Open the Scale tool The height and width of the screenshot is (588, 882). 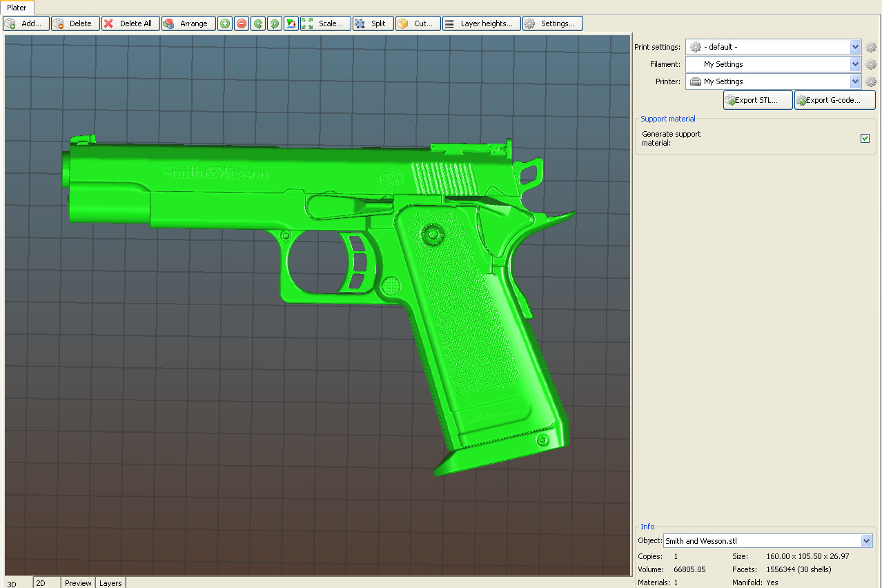click(x=325, y=23)
